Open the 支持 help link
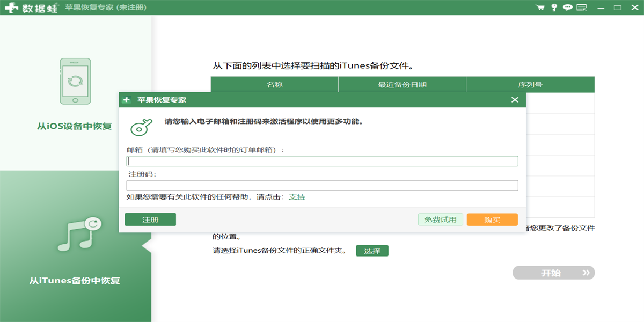This screenshot has width=644, height=322. pos(297,197)
